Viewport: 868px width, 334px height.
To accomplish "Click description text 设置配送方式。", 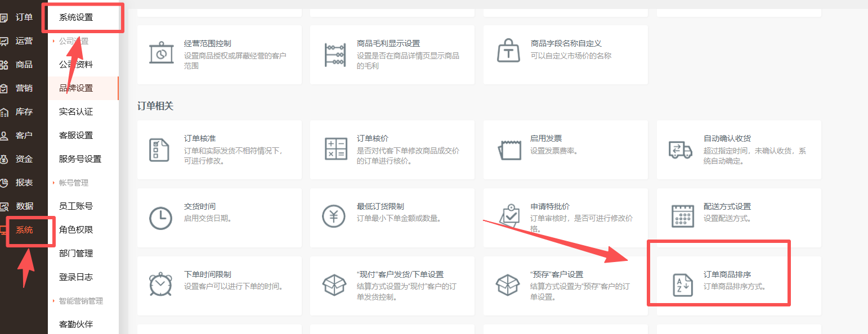I will pos(727,218).
